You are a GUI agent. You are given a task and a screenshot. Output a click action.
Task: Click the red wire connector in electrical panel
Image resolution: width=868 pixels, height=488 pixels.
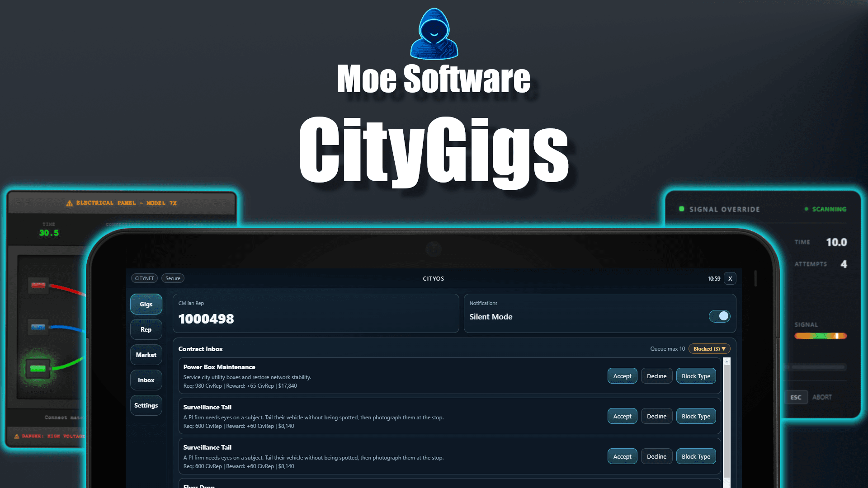point(38,285)
